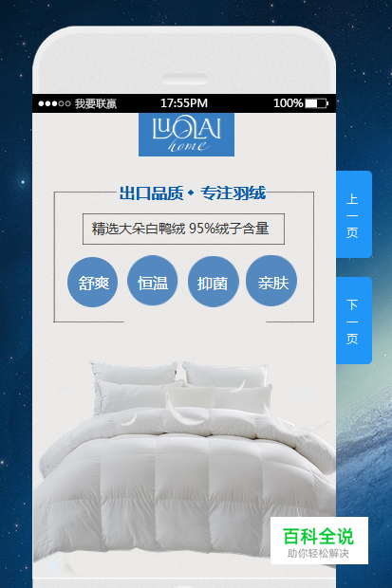Click the 精选大朵白鸭绒 95%绒子含量 box
Image resolution: width=392 pixels, height=588 pixels.
183,229
